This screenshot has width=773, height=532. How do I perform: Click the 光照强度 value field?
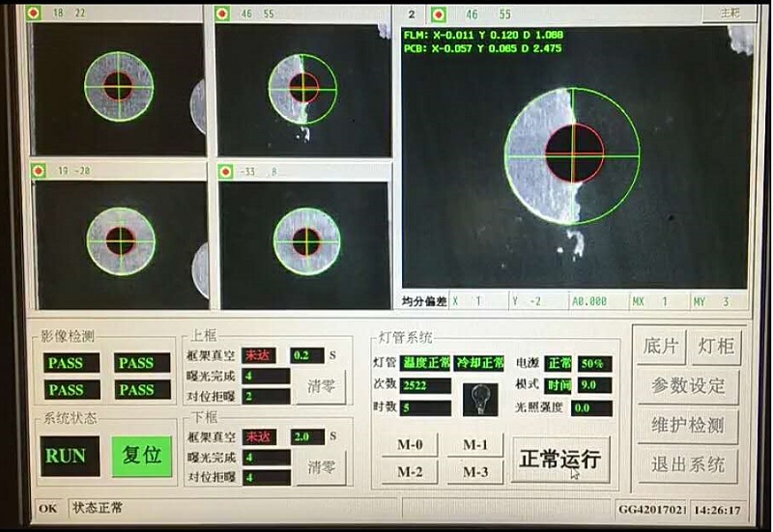(x=593, y=407)
